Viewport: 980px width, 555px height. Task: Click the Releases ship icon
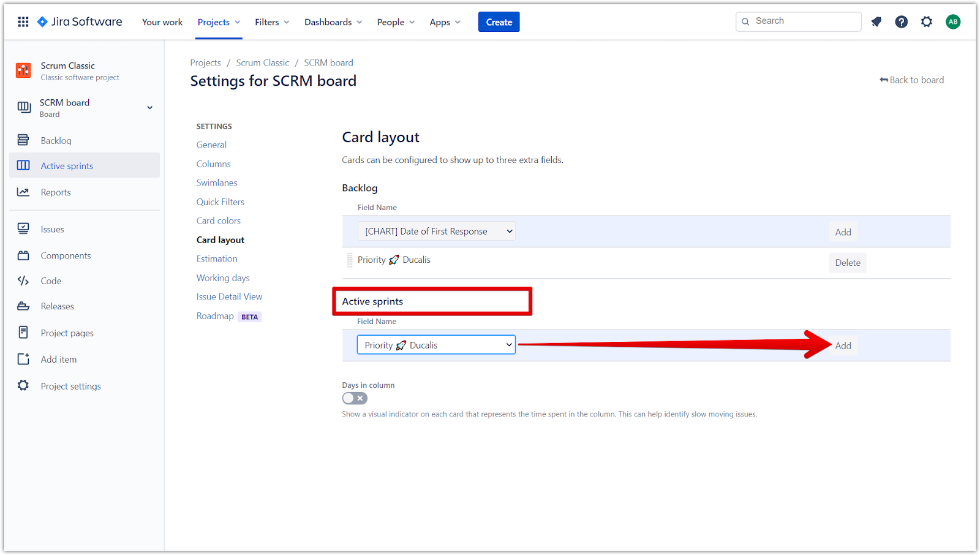pos(23,306)
